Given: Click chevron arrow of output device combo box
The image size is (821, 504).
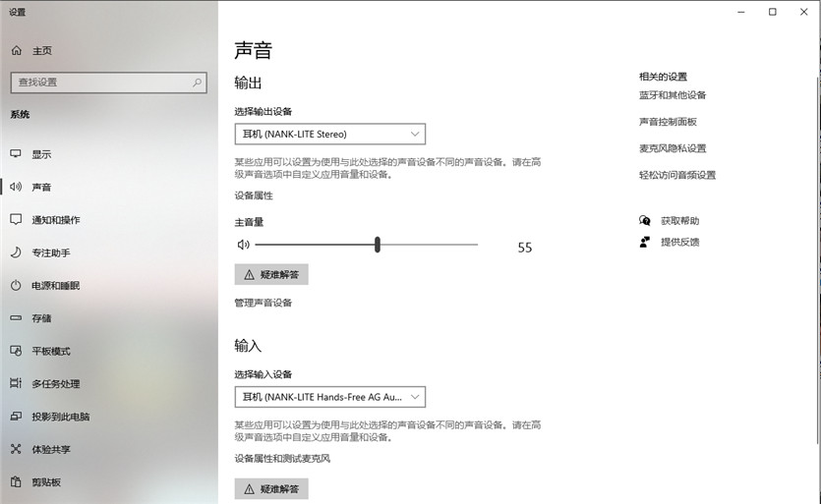Looking at the screenshot, I should (415, 134).
